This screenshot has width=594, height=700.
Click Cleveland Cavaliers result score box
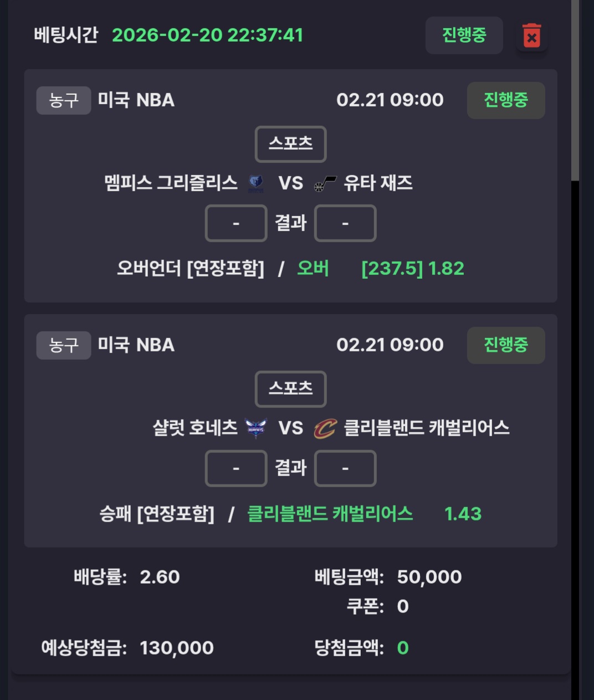[x=345, y=468]
